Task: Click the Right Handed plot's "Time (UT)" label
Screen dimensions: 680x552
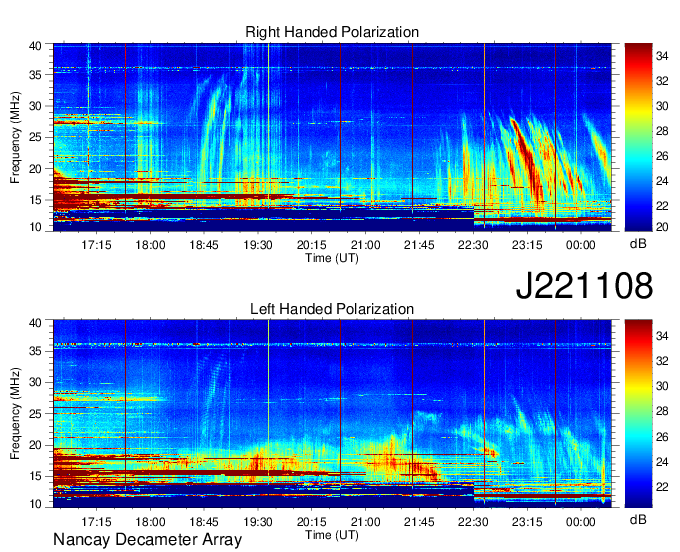Action: point(332,258)
